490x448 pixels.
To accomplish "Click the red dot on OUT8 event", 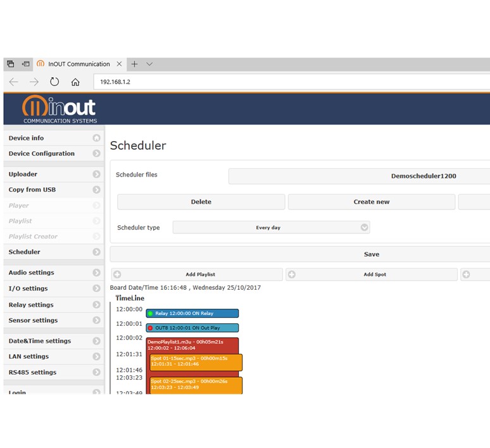I will coord(150,328).
